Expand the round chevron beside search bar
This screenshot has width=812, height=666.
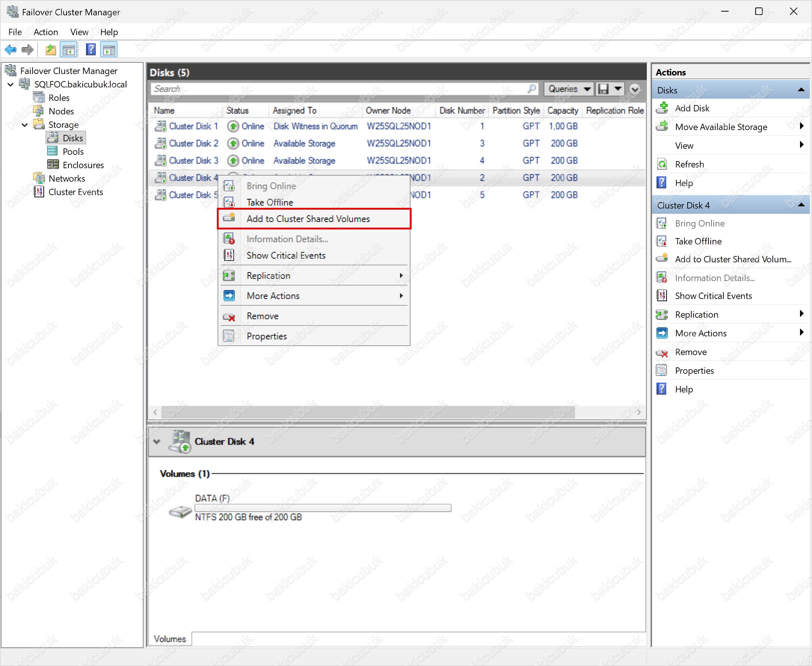point(635,89)
